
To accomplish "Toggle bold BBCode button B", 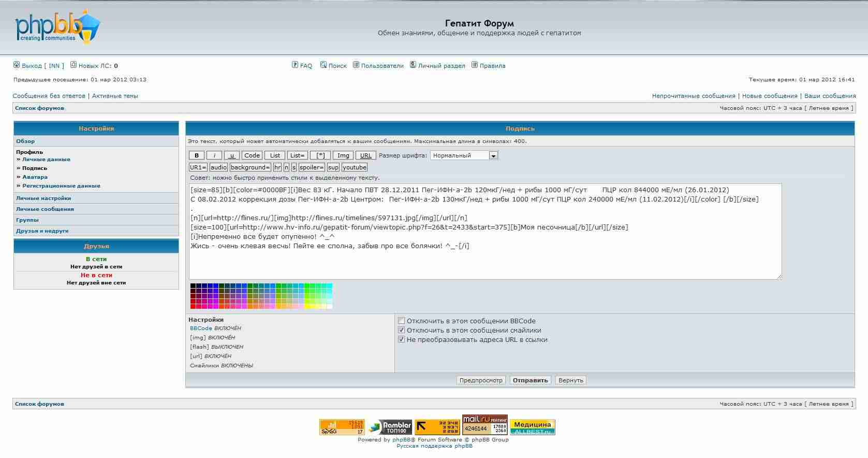I will point(197,155).
